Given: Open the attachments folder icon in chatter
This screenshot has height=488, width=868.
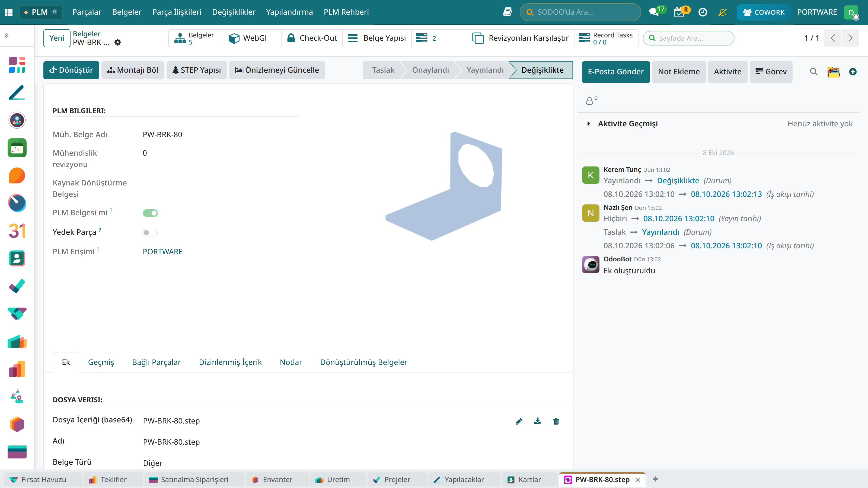Looking at the screenshot, I should [x=833, y=72].
